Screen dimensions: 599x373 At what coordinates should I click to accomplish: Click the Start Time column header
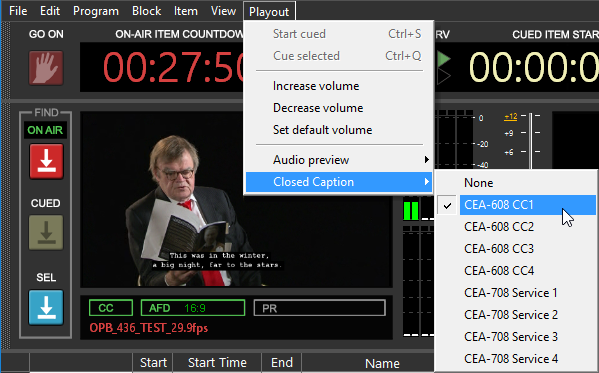coord(217,362)
